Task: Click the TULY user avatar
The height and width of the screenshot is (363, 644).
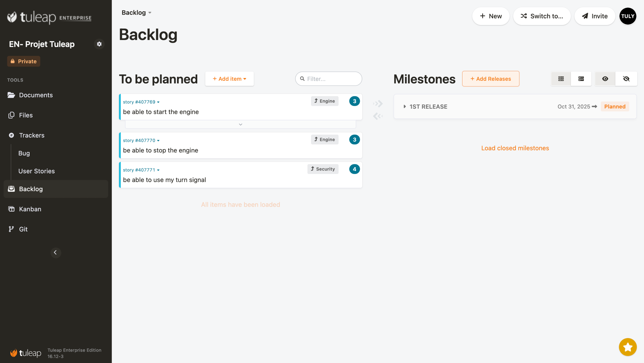Action: [x=627, y=16]
